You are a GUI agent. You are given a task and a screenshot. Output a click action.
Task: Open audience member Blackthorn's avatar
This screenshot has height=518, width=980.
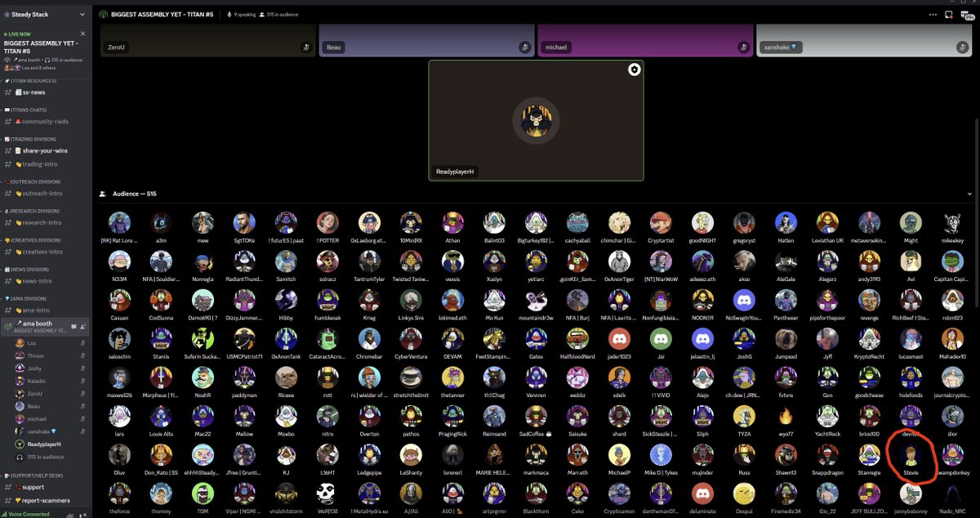pos(536,493)
